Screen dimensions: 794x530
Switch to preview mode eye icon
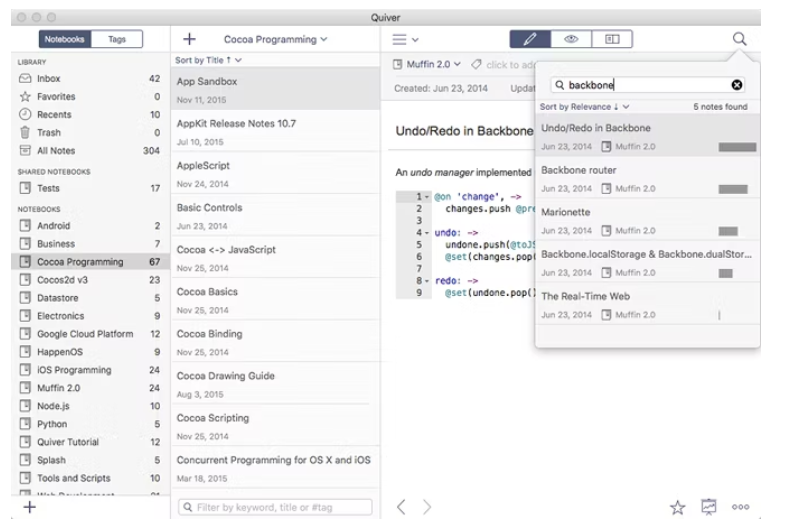click(x=571, y=39)
